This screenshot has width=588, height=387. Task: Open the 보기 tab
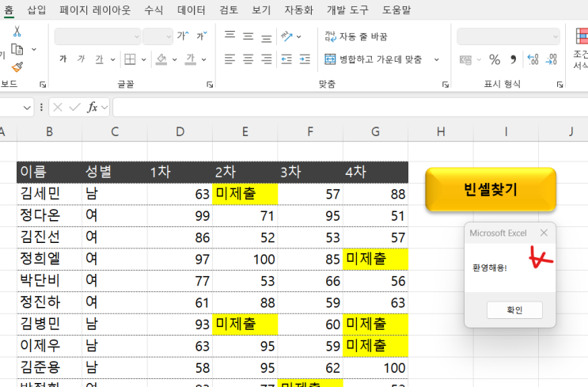click(261, 9)
